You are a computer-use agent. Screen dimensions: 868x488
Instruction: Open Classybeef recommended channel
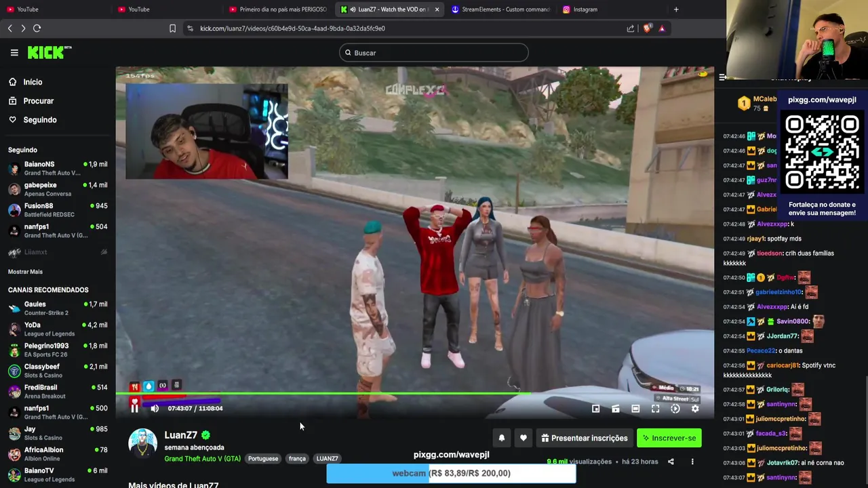[x=58, y=371]
